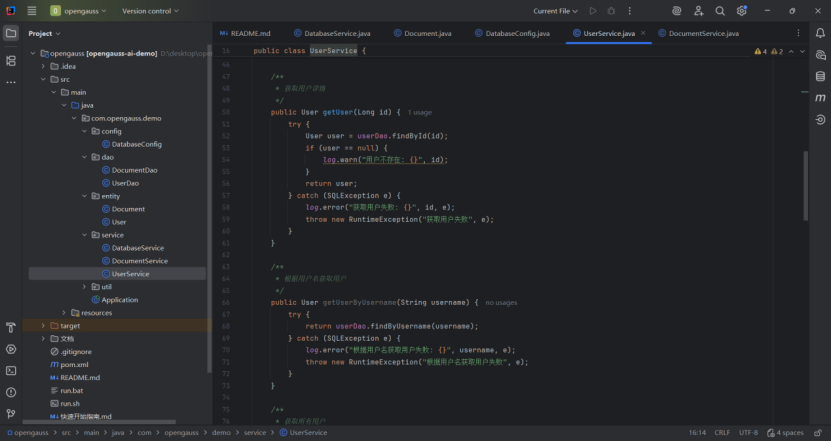This screenshot has width=831, height=442.
Task: Expand the util package
Action: [x=84, y=287]
